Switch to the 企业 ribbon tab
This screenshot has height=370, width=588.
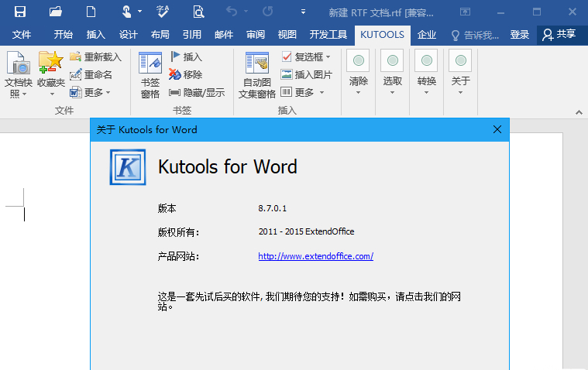(427, 35)
